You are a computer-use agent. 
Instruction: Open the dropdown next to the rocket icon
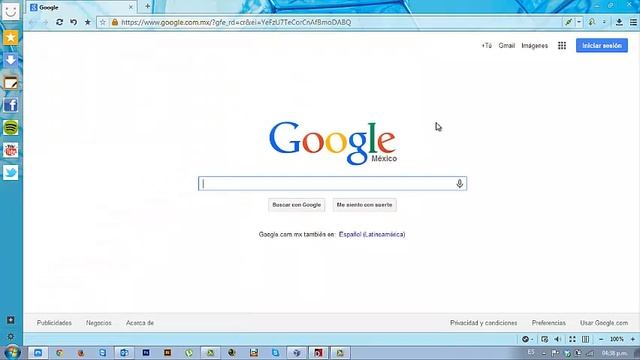(579, 22)
